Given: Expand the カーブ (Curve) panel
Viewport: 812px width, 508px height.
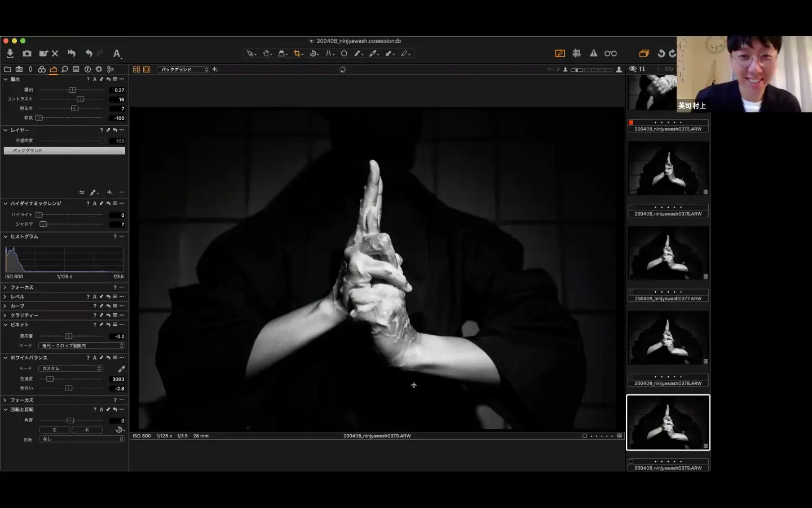Looking at the screenshot, I should (x=6, y=306).
